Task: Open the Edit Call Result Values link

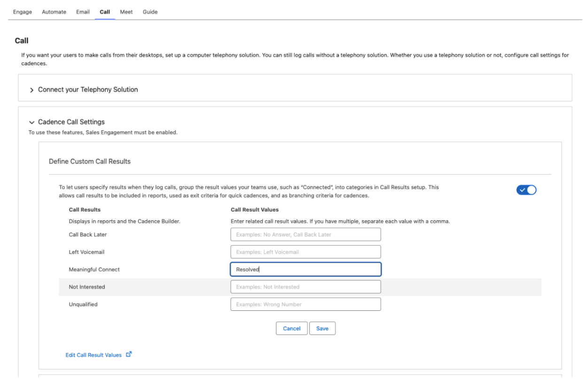Action: (94, 355)
